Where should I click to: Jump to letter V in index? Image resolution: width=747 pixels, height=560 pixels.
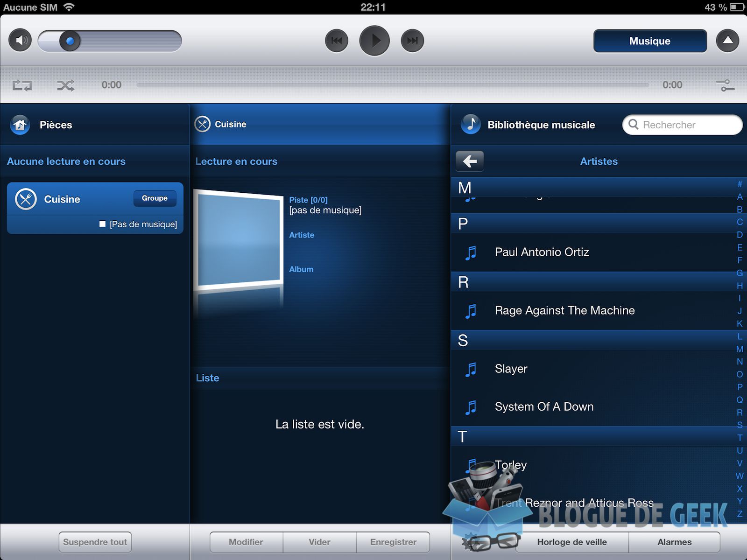tap(740, 463)
